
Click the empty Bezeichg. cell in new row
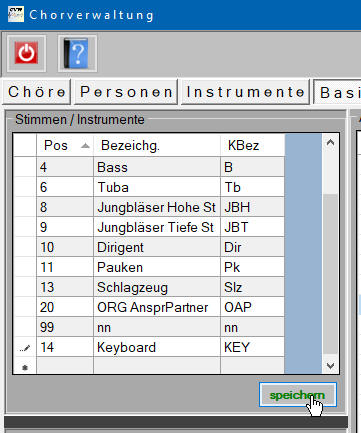pyautogui.click(x=157, y=365)
